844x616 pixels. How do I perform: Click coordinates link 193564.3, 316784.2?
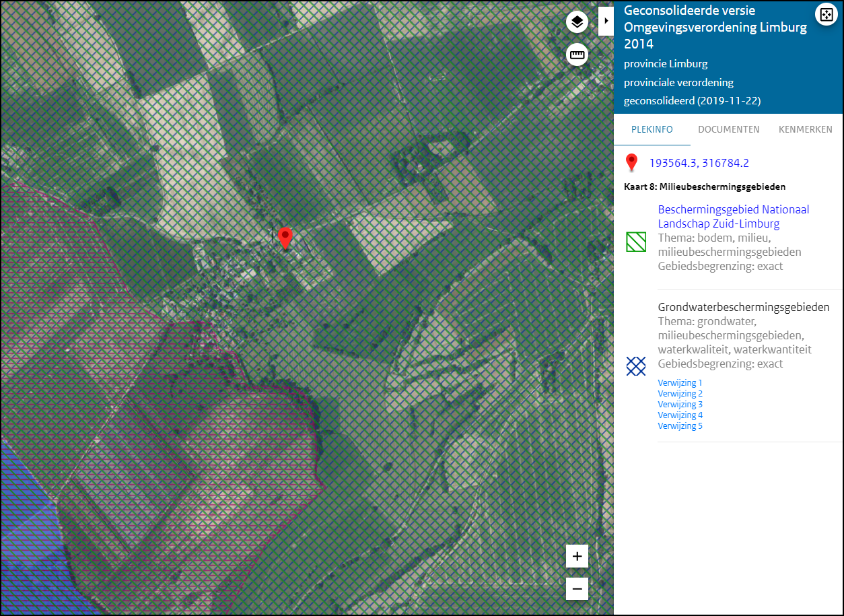(x=699, y=163)
